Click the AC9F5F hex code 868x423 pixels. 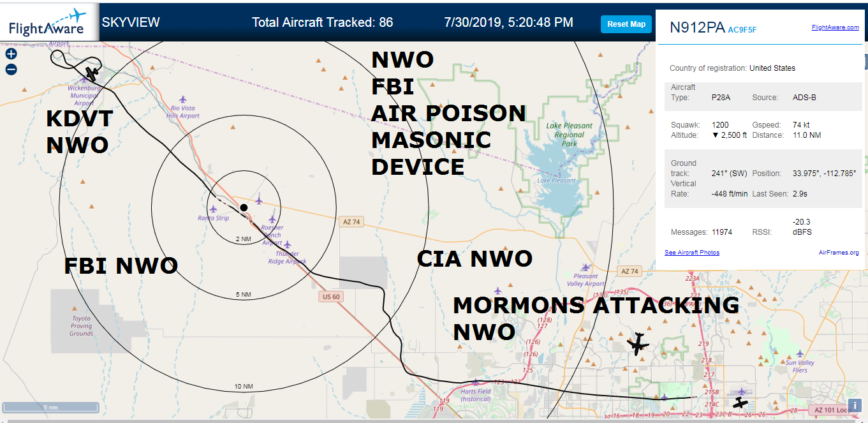(x=742, y=29)
